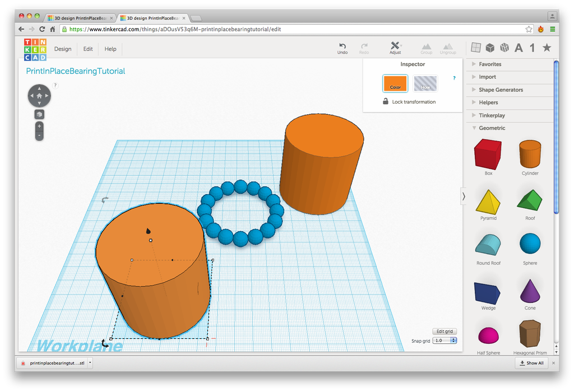Open the Design menu
The width and height of the screenshot is (574, 392).
click(x=63, y=49)
